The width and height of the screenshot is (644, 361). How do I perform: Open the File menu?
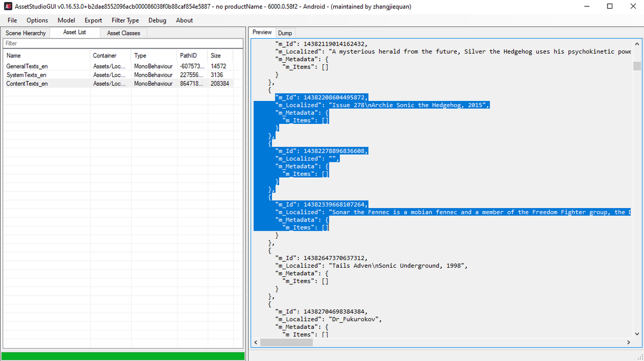(x=12, y=20)
